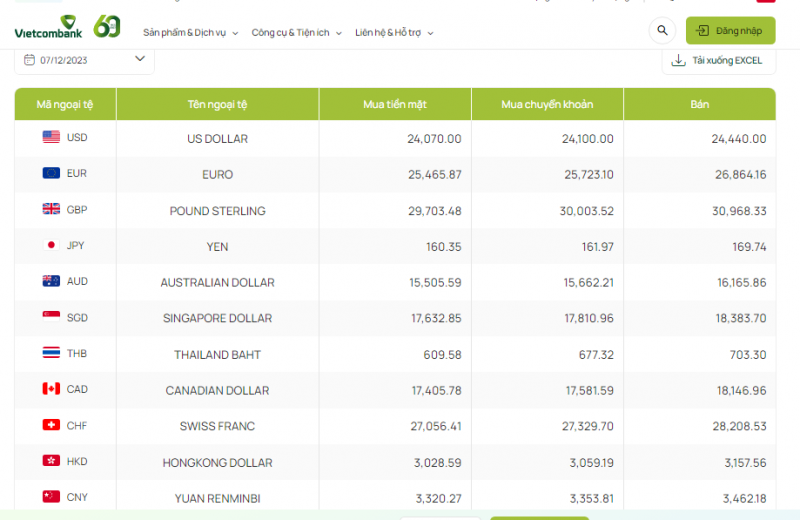The width and height of the screenshot is (800, 520).
Task: Click the GBP flag icon
Action: click(51, 209)
